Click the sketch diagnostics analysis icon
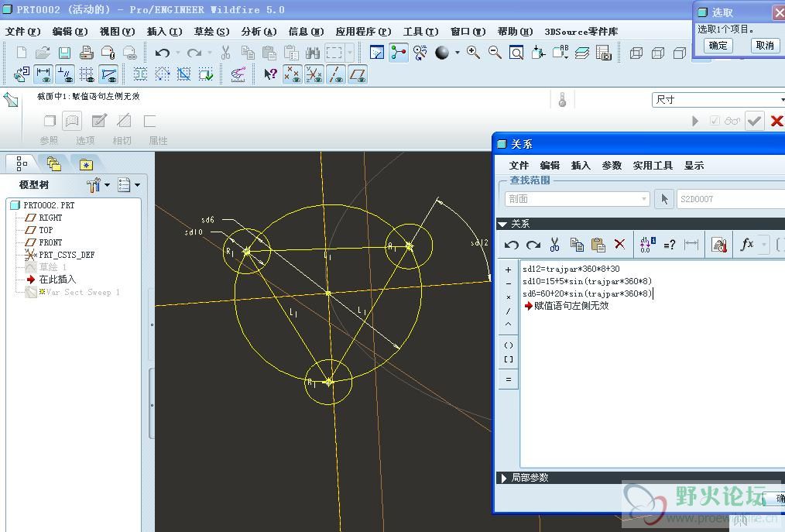 point(238,74)
